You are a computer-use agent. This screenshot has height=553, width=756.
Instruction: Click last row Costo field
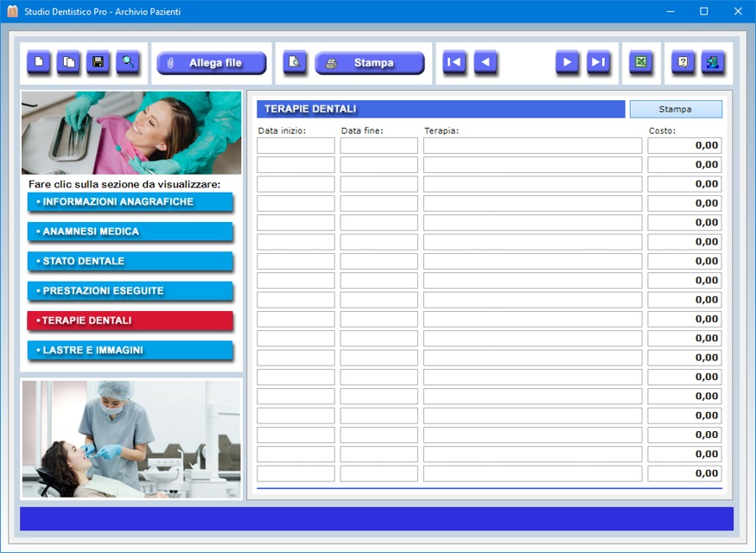pyautogui.click(x=684, y=474)
